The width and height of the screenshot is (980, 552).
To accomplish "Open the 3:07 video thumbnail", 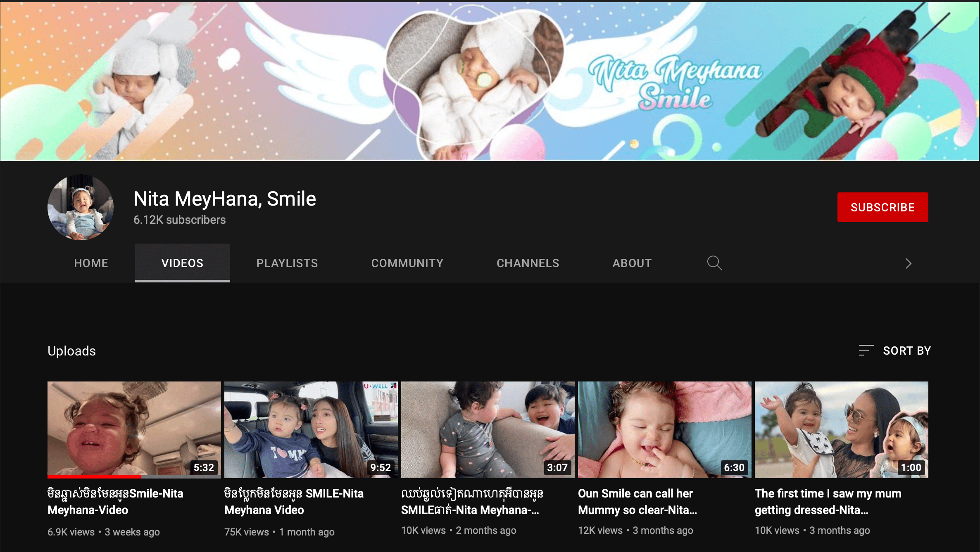I will click(488, 429).
